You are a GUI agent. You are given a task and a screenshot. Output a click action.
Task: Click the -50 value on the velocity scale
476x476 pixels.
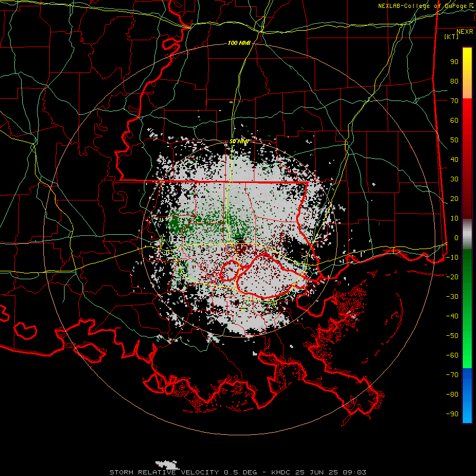[452, 335]
